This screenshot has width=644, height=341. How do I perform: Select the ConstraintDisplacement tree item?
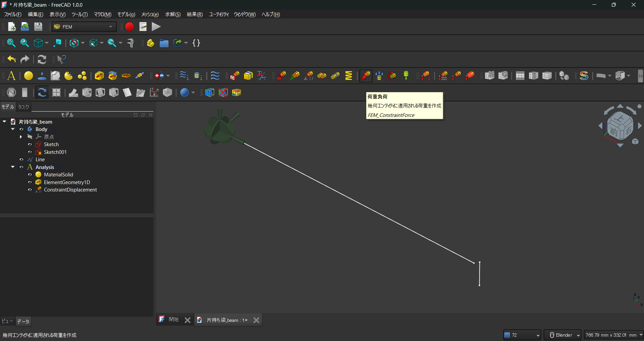pos(70,190)
